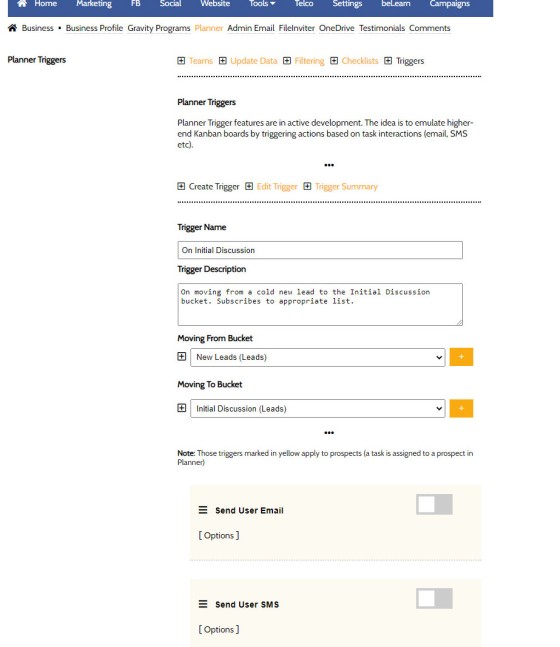Click the plus-box icon beside Filtering

coord(287,61)
